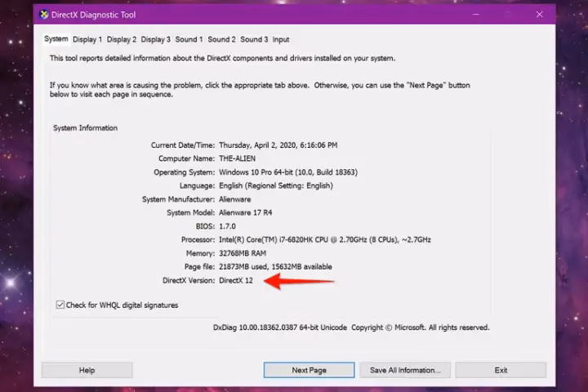The width and height of the screenshot is (588, 392).
Task: Click the Exit button
Action: pos(501,370)
